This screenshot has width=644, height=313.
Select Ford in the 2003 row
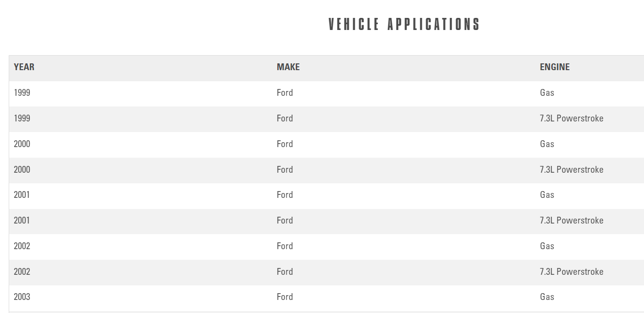tap(285, 297)
